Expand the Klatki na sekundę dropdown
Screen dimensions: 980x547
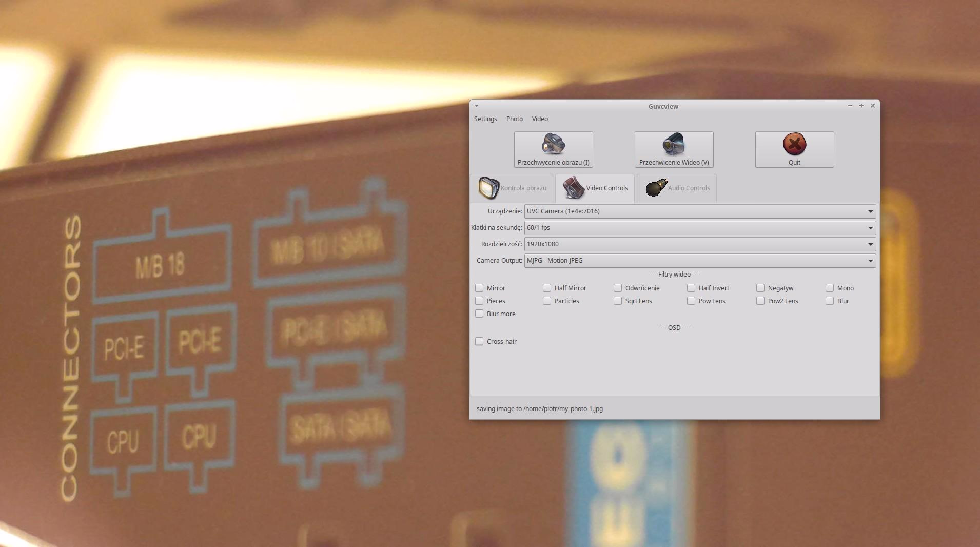click(700, 228)
